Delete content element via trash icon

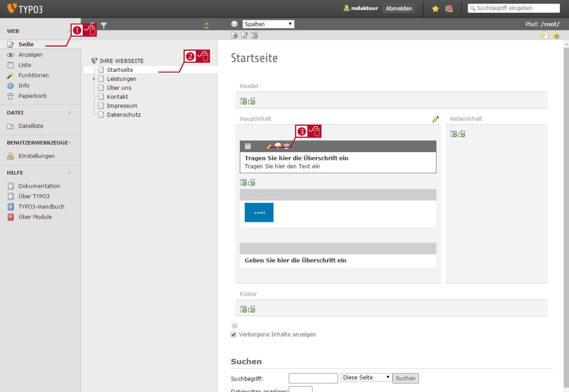(x=287, y=146)
